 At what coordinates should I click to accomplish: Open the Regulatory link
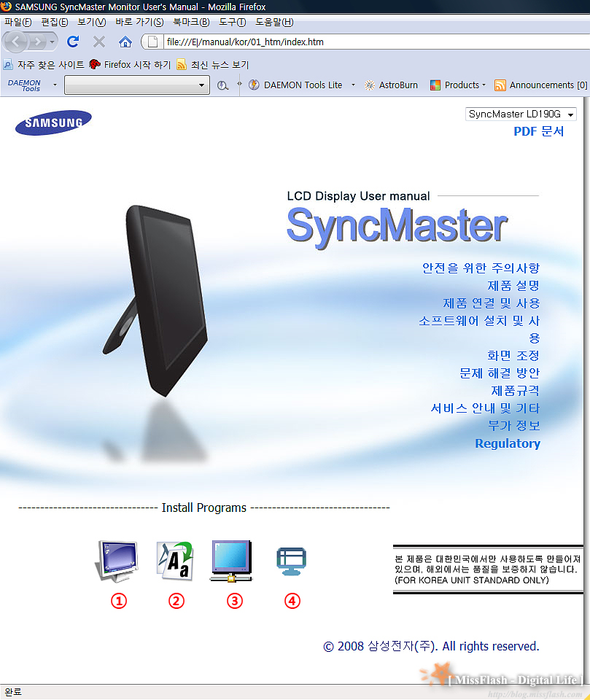508,443
